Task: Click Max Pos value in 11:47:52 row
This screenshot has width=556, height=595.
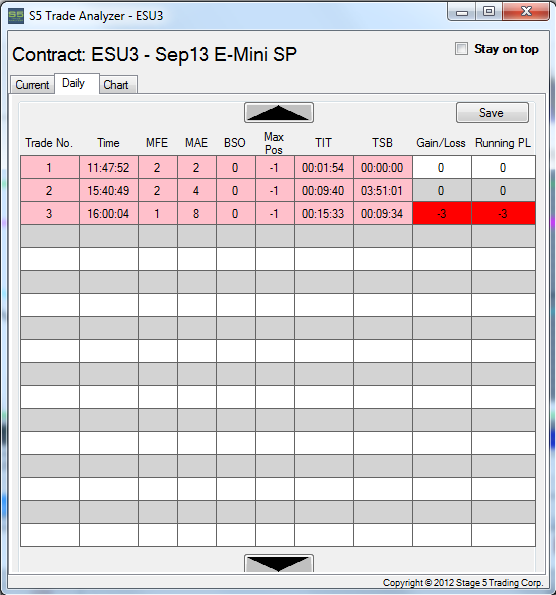Action: (274, 167)
